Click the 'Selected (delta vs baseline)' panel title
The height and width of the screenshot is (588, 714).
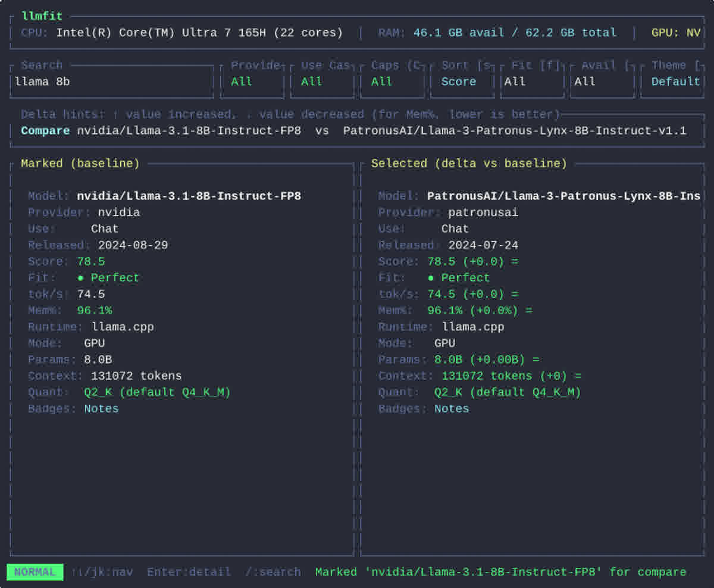click(469, 163)
